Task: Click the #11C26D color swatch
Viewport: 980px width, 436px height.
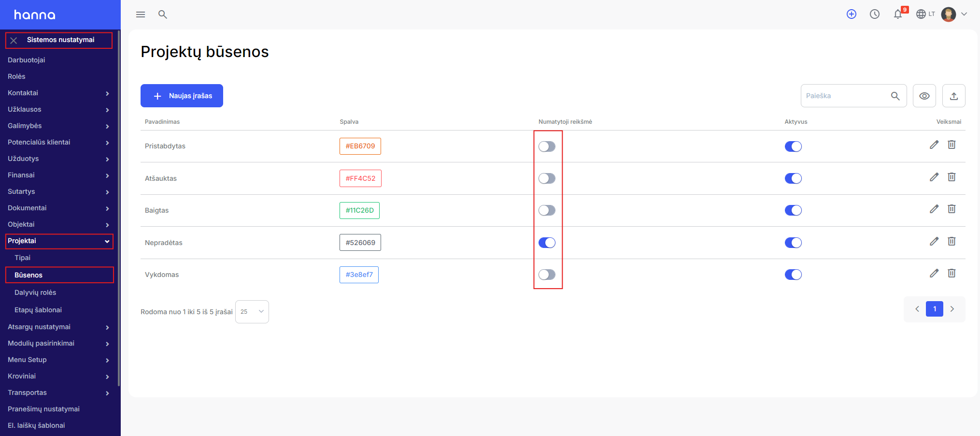Action: [x=359, y=210]
